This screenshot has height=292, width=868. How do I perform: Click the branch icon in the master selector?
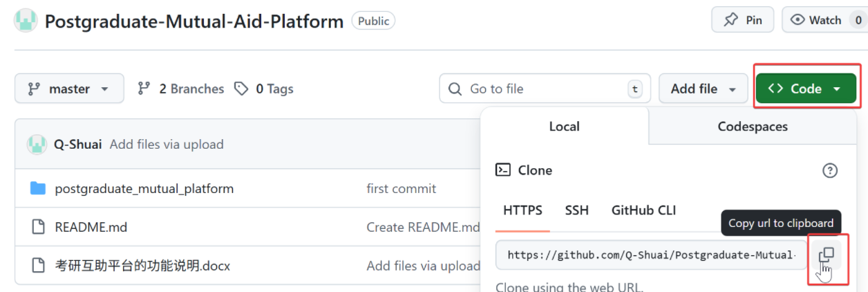[x=33, y=89]
